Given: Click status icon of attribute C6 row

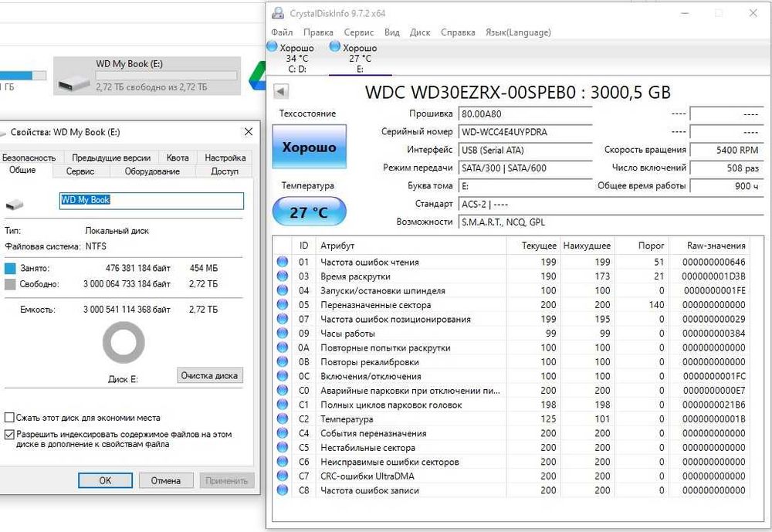Looking at the screenshot, I should point(282,462).
